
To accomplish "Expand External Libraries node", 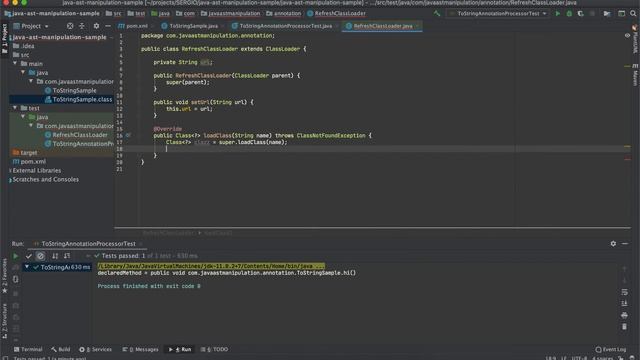I will 10,171.
